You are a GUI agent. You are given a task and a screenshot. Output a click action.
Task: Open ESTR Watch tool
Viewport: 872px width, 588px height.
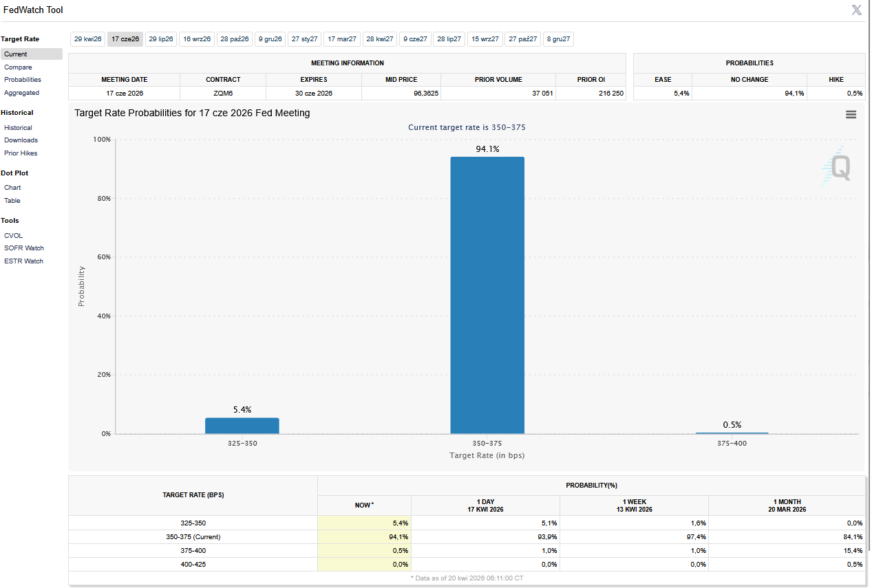pyautogui.click(x=23, y=261)
